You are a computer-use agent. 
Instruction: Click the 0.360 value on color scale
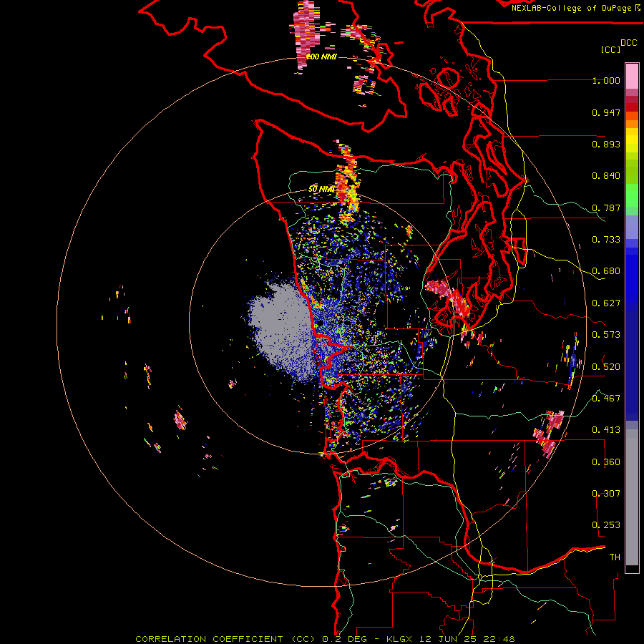pos(606,462)
